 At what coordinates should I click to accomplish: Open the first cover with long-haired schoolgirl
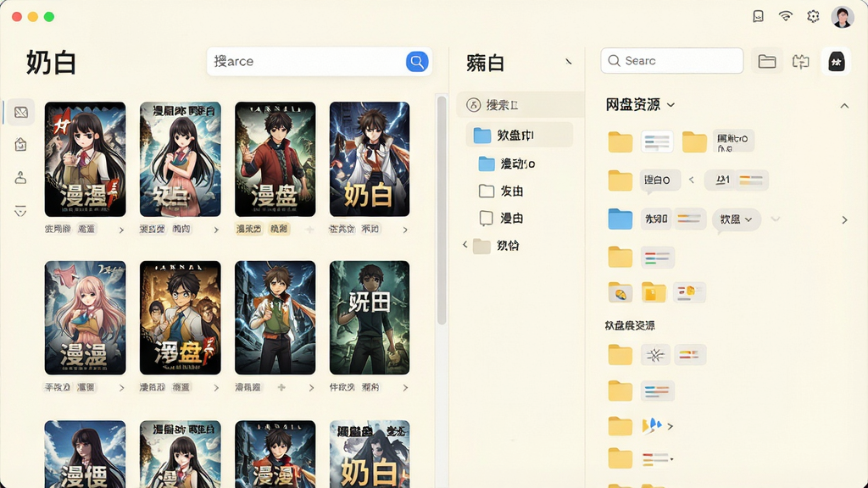point(86,159)
